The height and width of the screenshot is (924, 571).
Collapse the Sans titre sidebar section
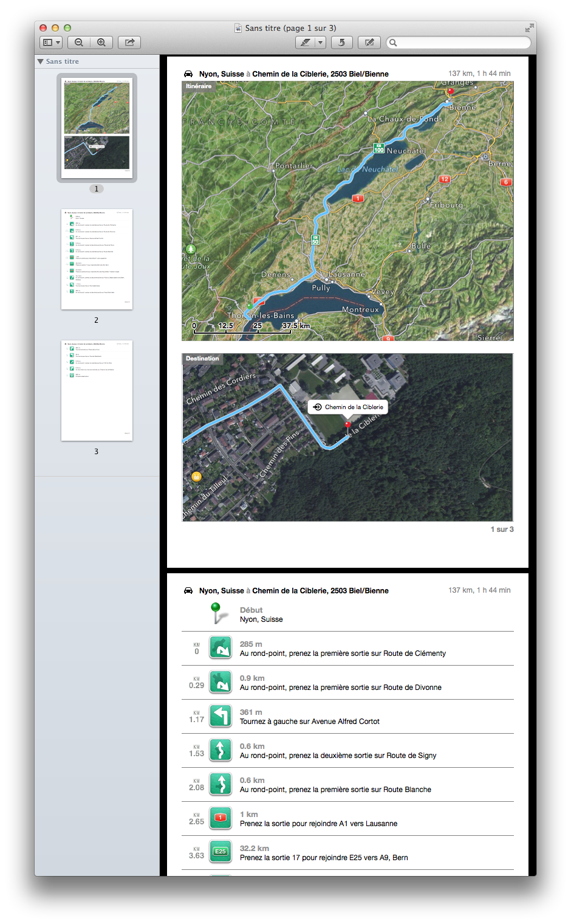click(x=41, y=61)
